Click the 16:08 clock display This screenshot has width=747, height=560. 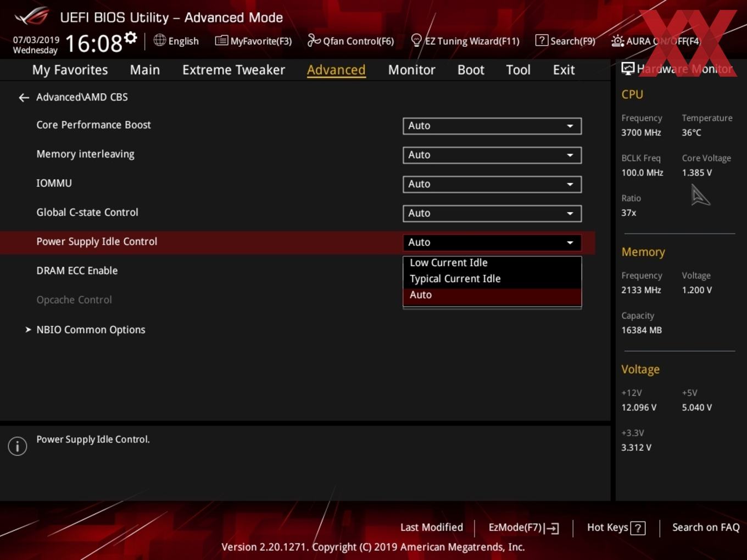(94, 43)
